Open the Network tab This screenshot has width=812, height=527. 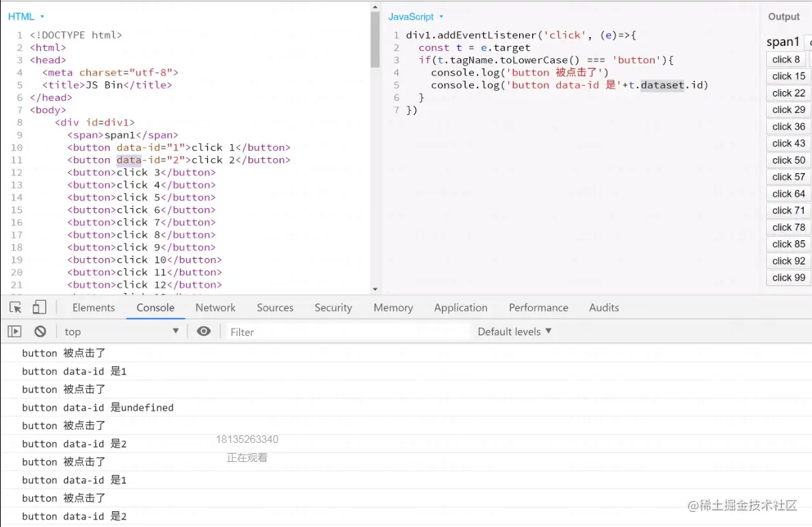[215, 307]
